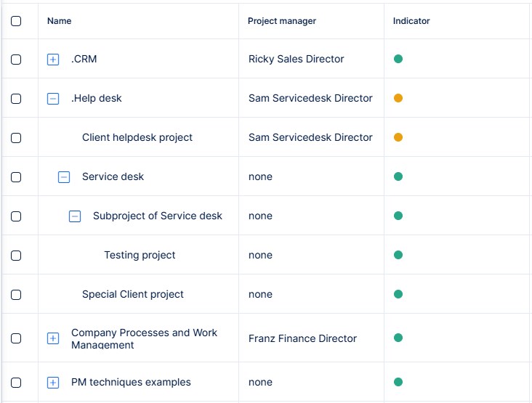Expand PM techniques examples project
The image size is (532, 403).
coord(53,383)
